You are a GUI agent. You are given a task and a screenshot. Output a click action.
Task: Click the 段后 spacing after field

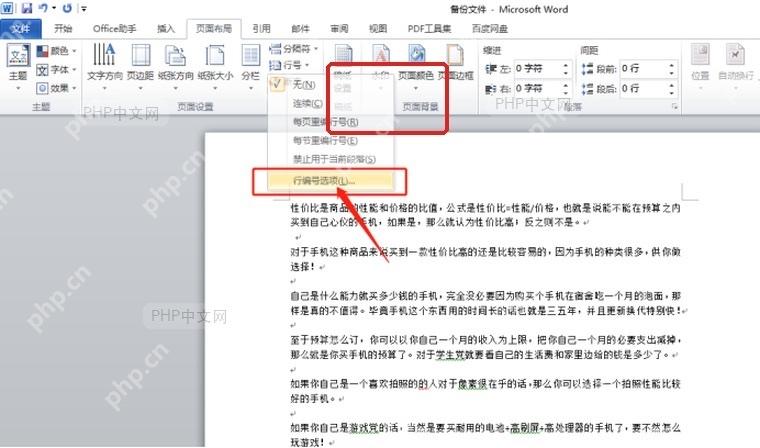(x=643, y=88)
